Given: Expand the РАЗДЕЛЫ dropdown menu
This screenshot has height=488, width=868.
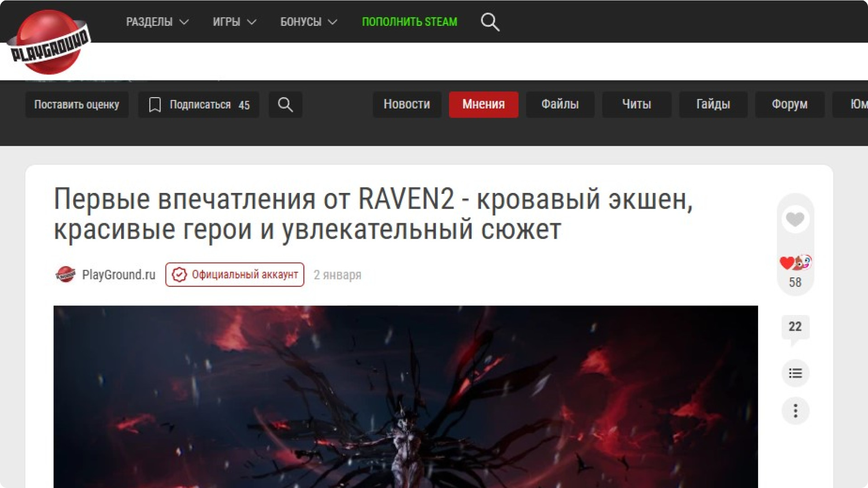Looking at the screenshot, I should 157,22.
